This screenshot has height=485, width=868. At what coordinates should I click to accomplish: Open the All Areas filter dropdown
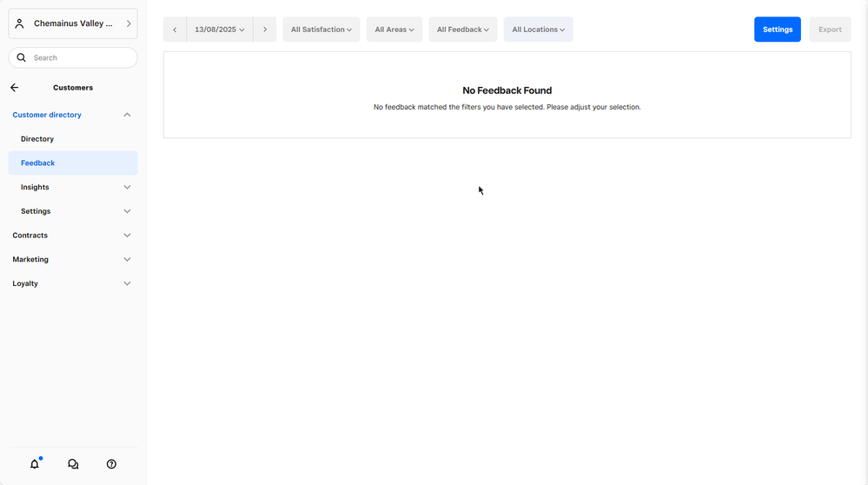pyautogui.click(x=394, y=30)
